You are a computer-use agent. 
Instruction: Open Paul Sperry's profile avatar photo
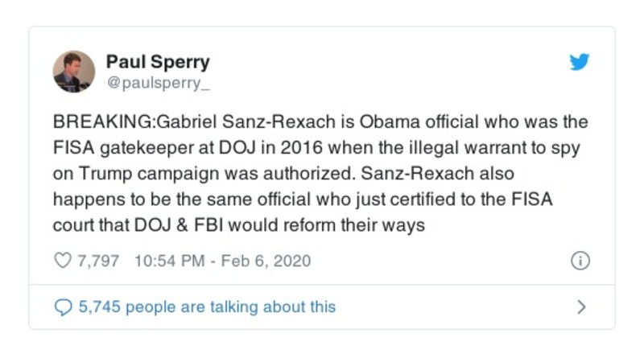pos(74,72)
